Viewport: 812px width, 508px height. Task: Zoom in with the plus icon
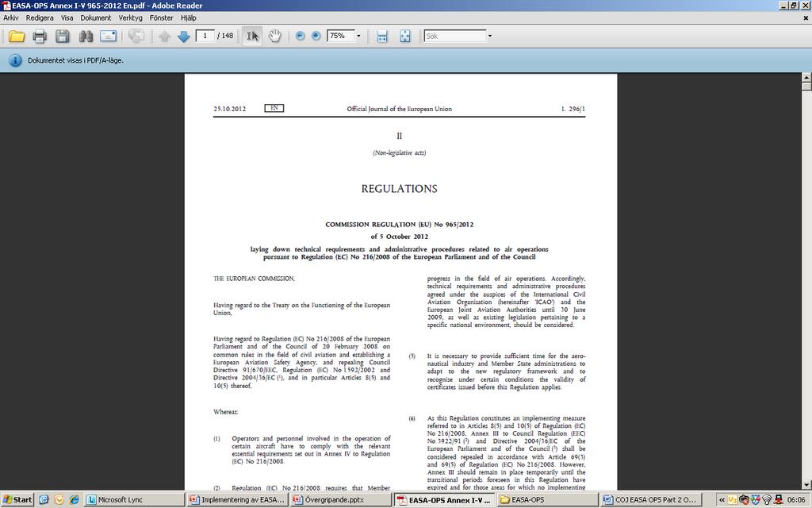point(316,36)
